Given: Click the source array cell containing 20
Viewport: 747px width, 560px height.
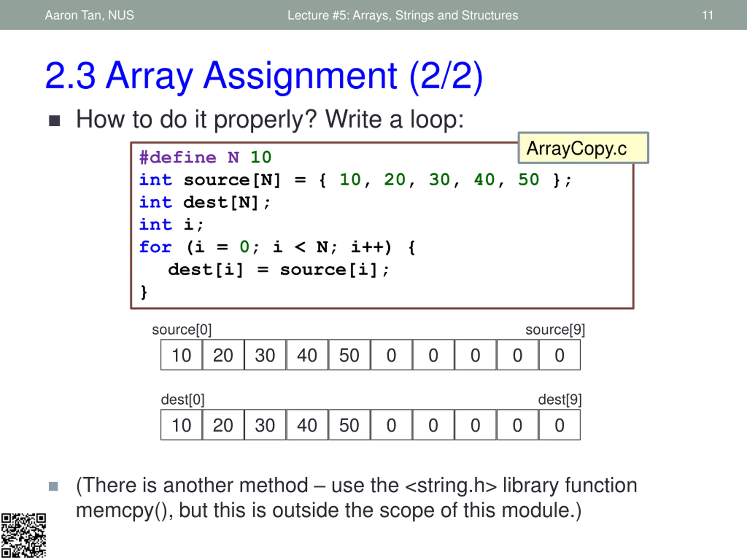Looking at the screenshot, I should point(223,355).
